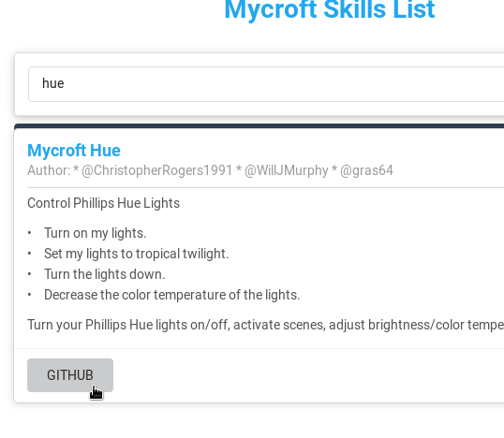Click the dark top border of skill card
Screen dimensions: 504x438
click(x=259, y=125)
